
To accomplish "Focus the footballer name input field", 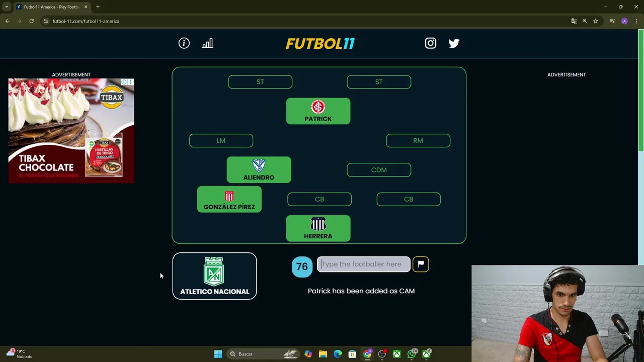I will tap(363, 264).
